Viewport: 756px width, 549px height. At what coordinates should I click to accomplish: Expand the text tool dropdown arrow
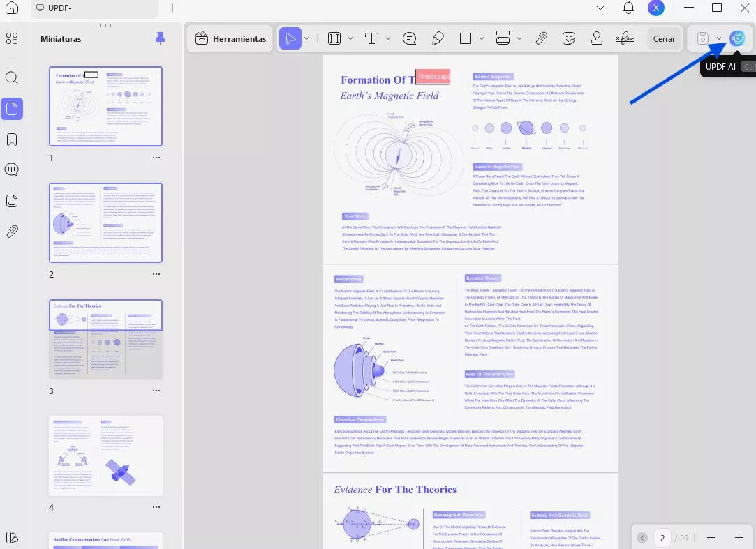tap(388, 38)
